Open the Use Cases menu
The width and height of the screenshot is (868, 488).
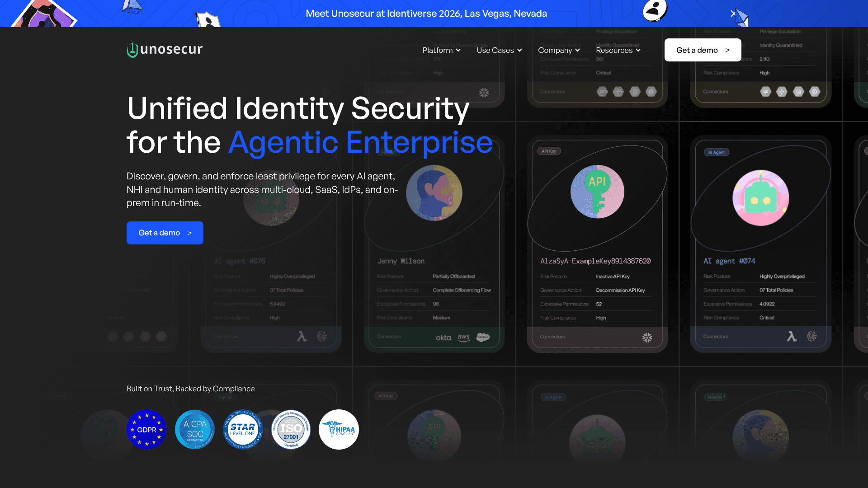point(499,50)
